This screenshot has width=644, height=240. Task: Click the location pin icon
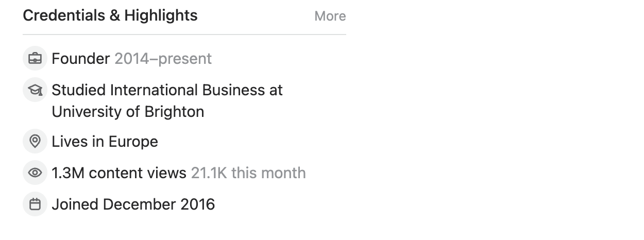(x=35, y=142)
